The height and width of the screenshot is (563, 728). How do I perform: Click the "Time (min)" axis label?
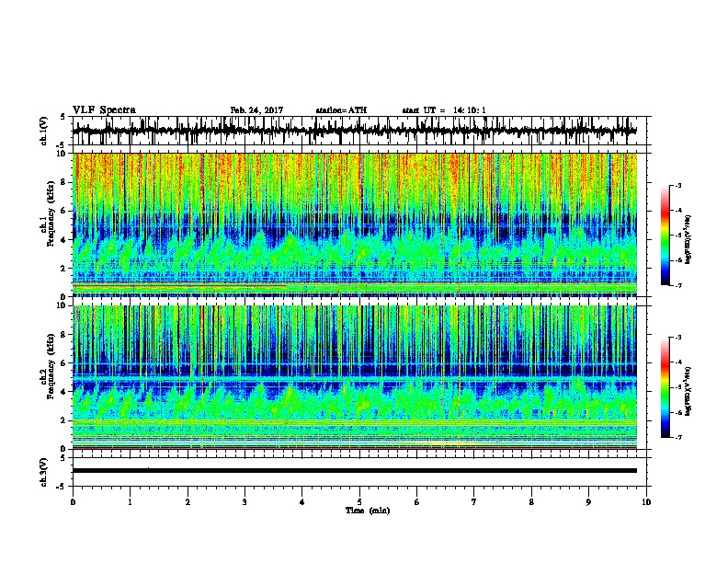point(368,511)
